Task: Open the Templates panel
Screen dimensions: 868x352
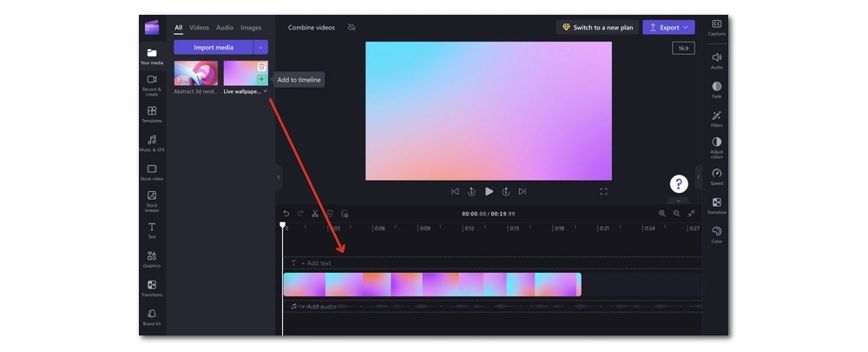Action: [x=152, y=114]
